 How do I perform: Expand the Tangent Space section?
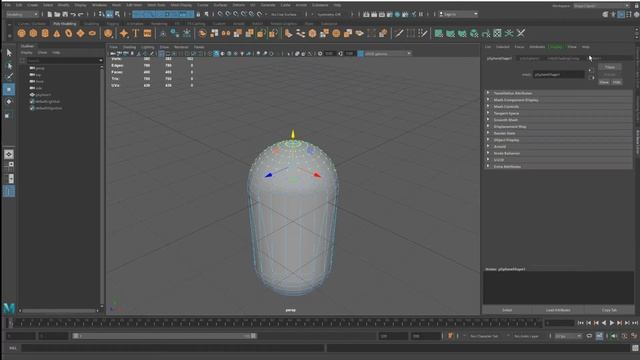pos(559,113)
